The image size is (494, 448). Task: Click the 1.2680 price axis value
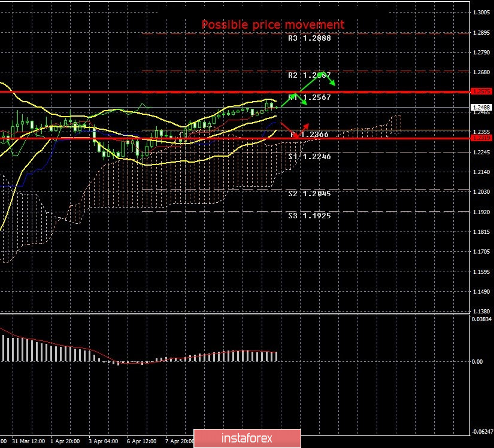click(x=481, y=72)
